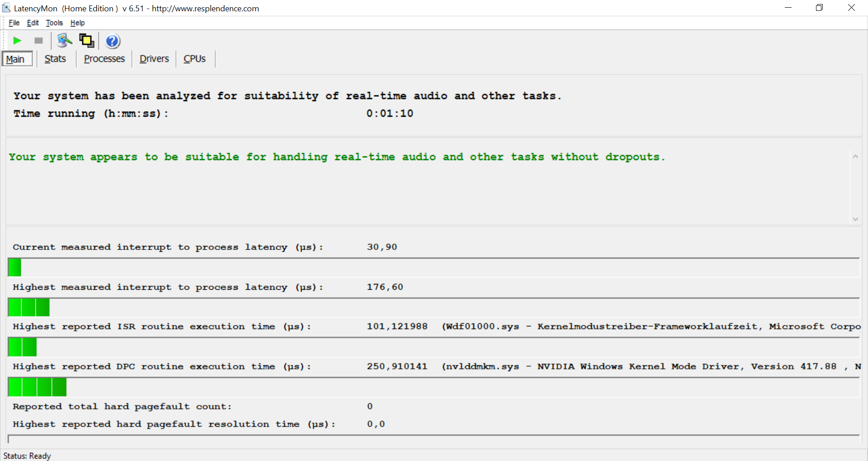
Task: Open the Tools menu
Action: coord(54,23)
